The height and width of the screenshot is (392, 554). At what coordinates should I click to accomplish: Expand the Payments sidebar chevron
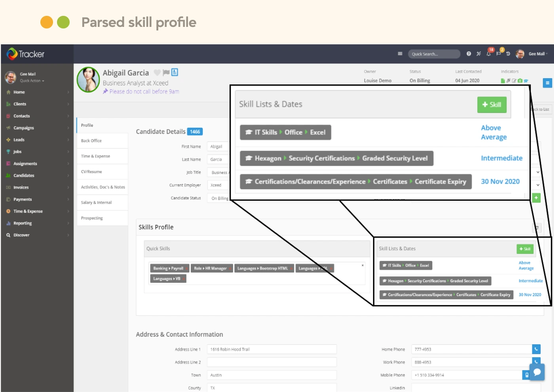[68, 199]
